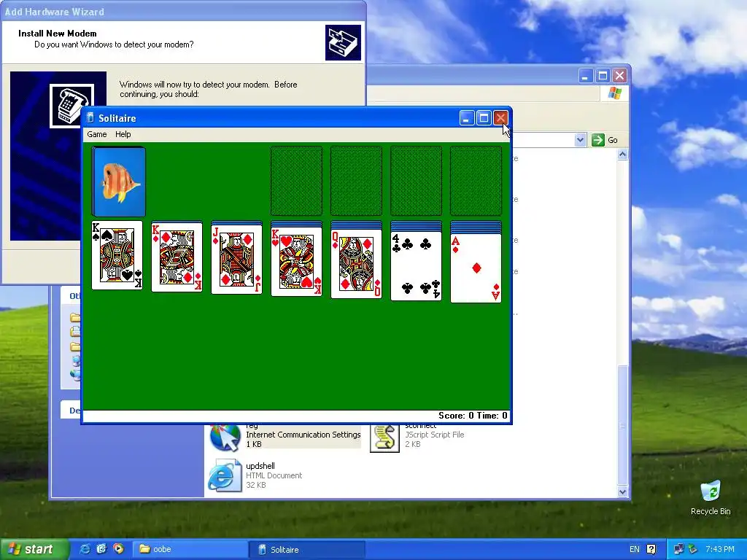Launch Windows Media Player from Quick Launch
Screen dimensions: 747x560
coord(118,549)
